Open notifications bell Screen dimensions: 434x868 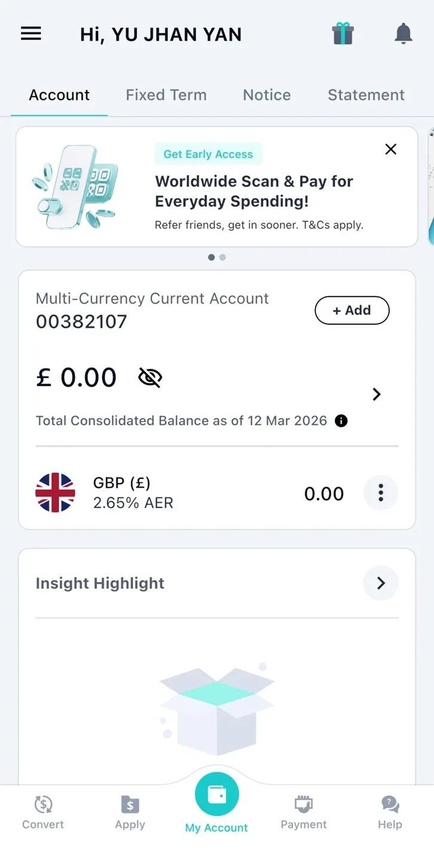(404, 33)
